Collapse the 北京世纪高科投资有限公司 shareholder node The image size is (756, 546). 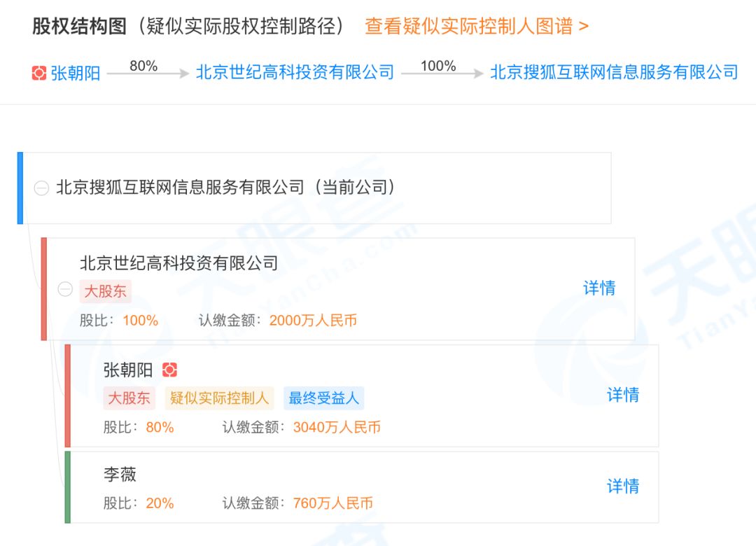click(x=65, y=289)
